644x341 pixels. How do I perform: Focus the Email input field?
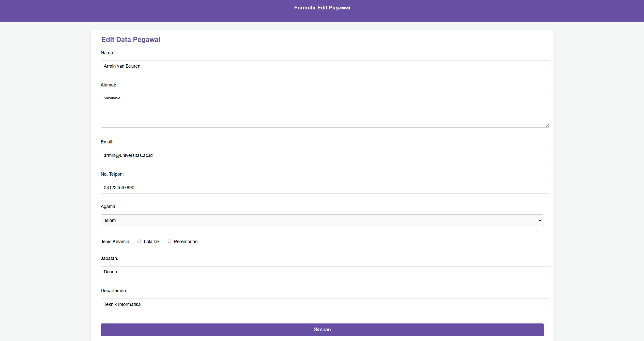tap(325, 155)
